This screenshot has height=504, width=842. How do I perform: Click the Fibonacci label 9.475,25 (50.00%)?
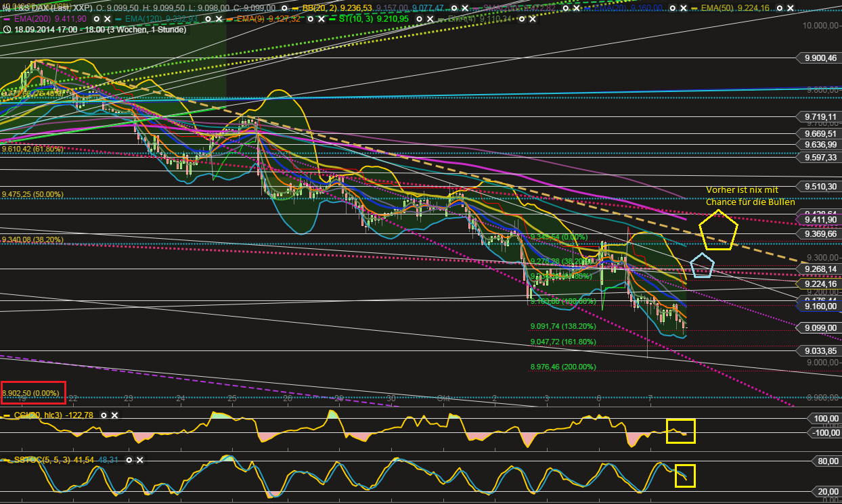32,194
